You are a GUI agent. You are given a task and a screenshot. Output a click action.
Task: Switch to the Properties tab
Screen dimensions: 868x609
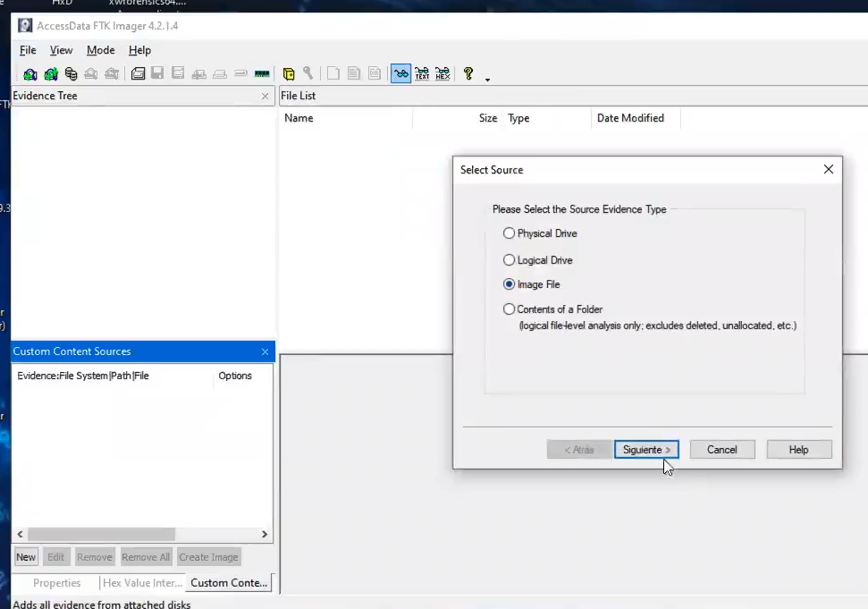coord(56,583)
